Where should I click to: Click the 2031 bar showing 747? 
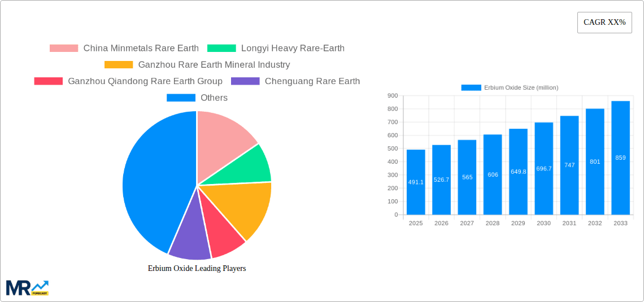569,165
